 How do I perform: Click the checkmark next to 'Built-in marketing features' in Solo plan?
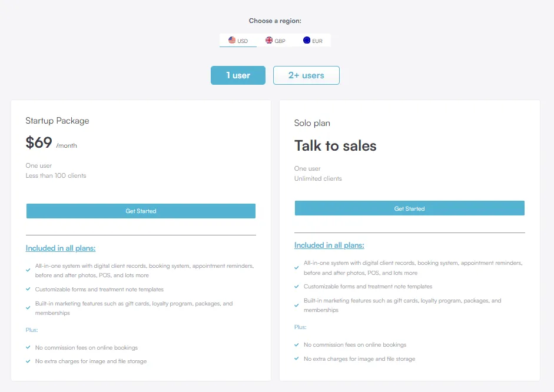point(297,305)
